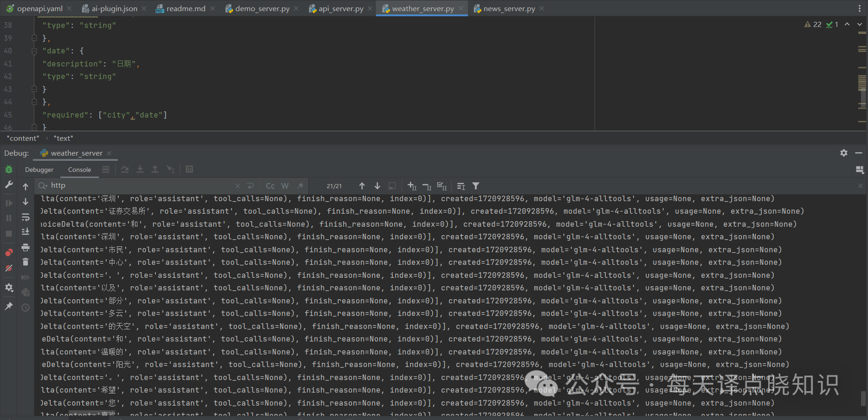Open the search filter funnel icon
This screenshot has height=420, width=868.
tap(476, 186)
